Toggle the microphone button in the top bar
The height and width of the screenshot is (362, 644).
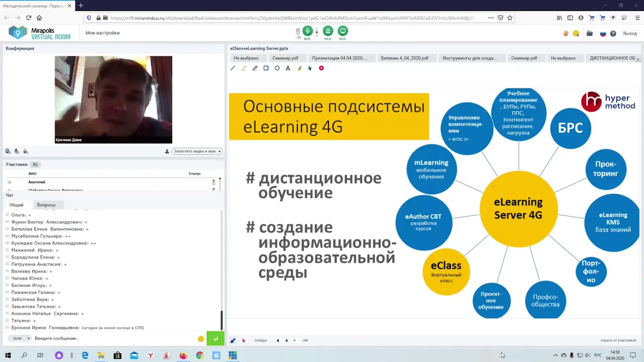tap(307, 31)
